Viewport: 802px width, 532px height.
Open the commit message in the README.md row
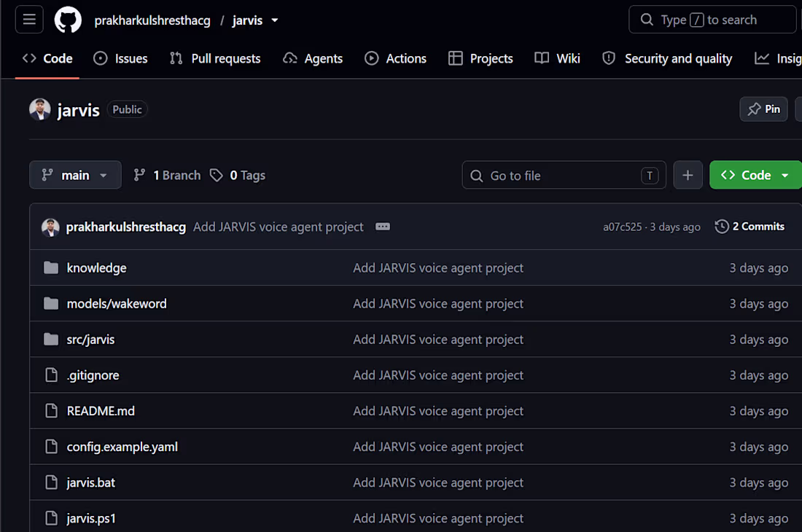point(438,411)
